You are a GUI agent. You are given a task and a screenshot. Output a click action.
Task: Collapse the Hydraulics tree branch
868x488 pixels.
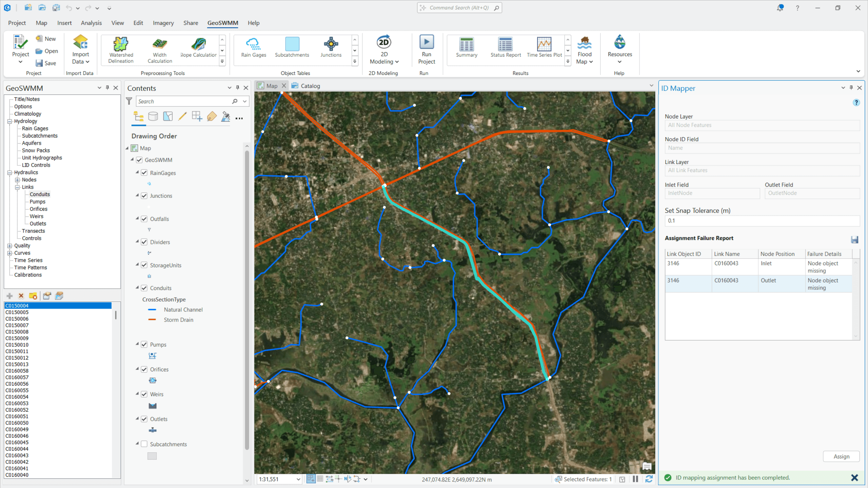9,172
